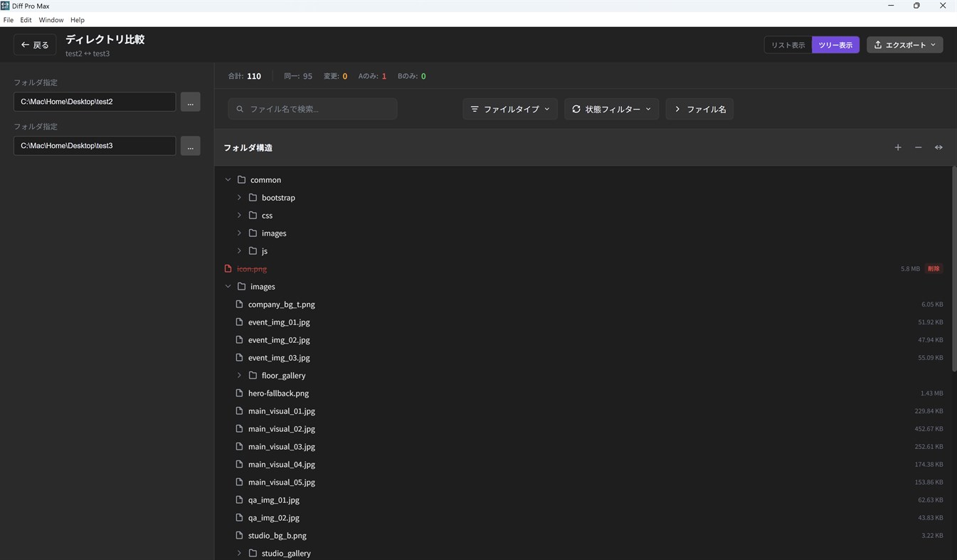Switch to リスト表示 view
Image resolution: width=957 pixels, height=560 pixels.
point(788,45)
